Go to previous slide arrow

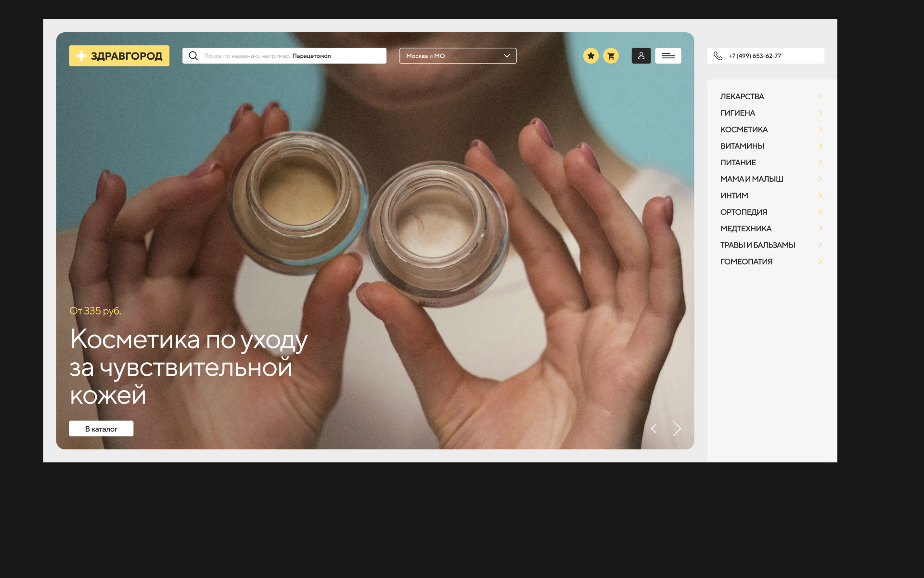(x=654, y=429)
